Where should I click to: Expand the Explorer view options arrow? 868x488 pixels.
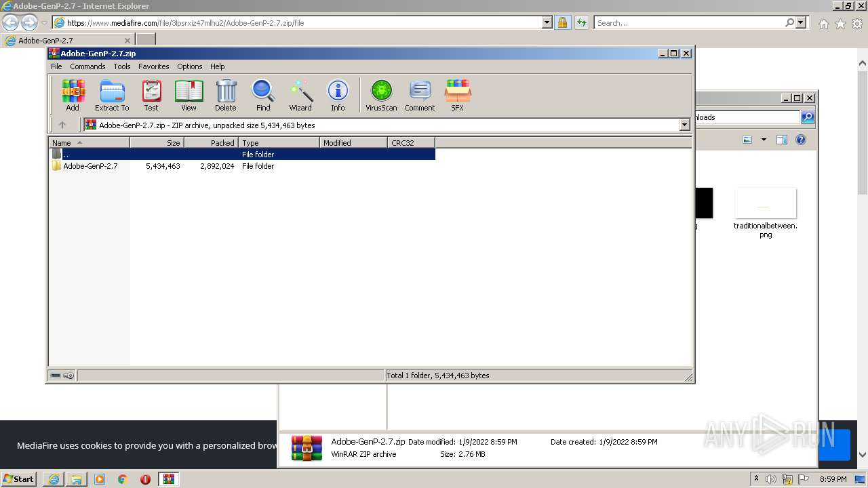(764, 140)
